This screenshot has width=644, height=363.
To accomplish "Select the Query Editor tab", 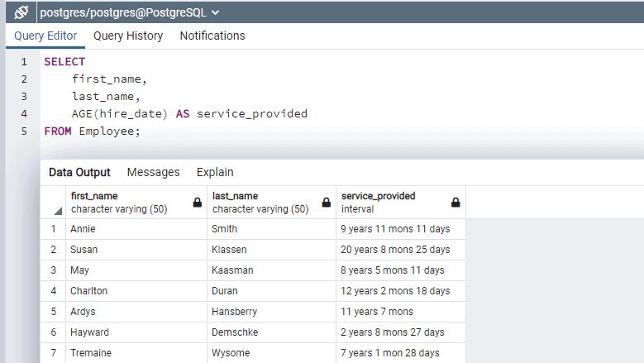I will pos(45,36).
